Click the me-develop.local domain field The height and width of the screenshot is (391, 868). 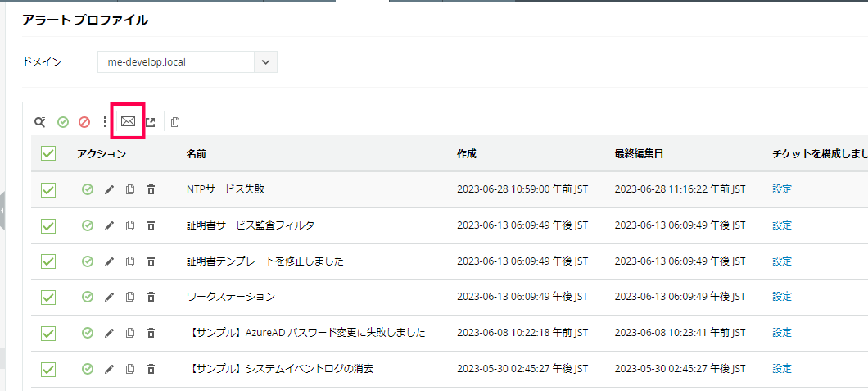(x=176, y=62)
